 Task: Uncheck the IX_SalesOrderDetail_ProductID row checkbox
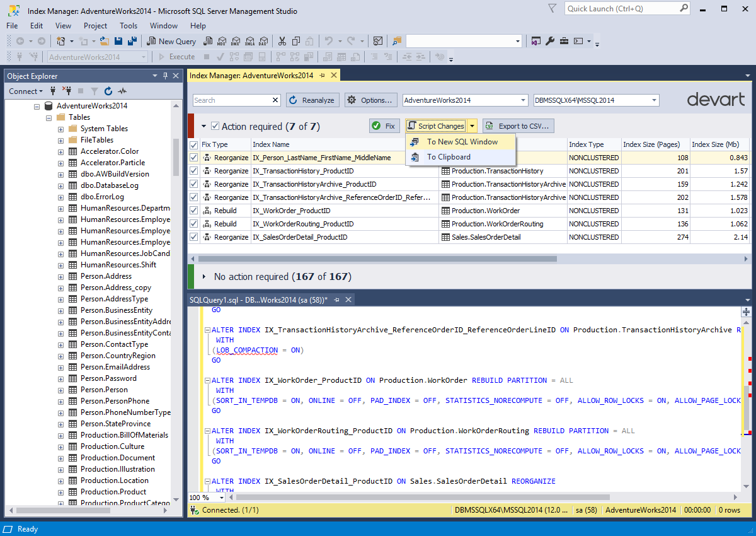(x=194, y=237)
